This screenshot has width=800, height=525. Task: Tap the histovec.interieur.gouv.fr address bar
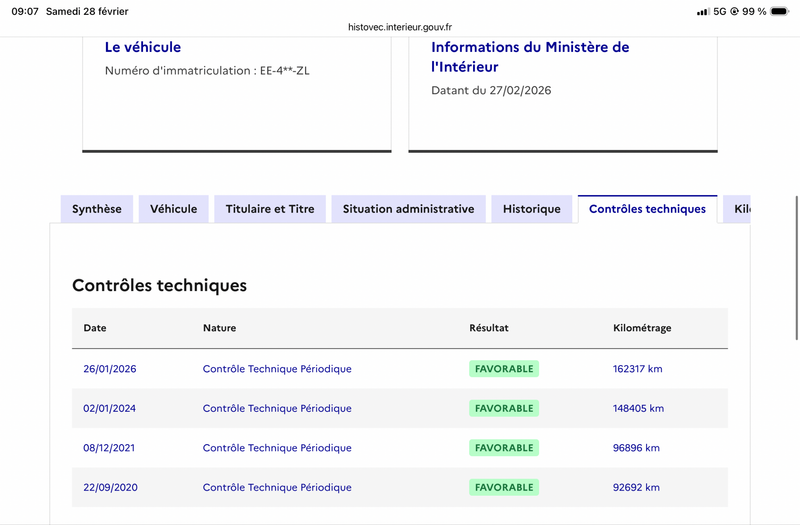[400, 28]
